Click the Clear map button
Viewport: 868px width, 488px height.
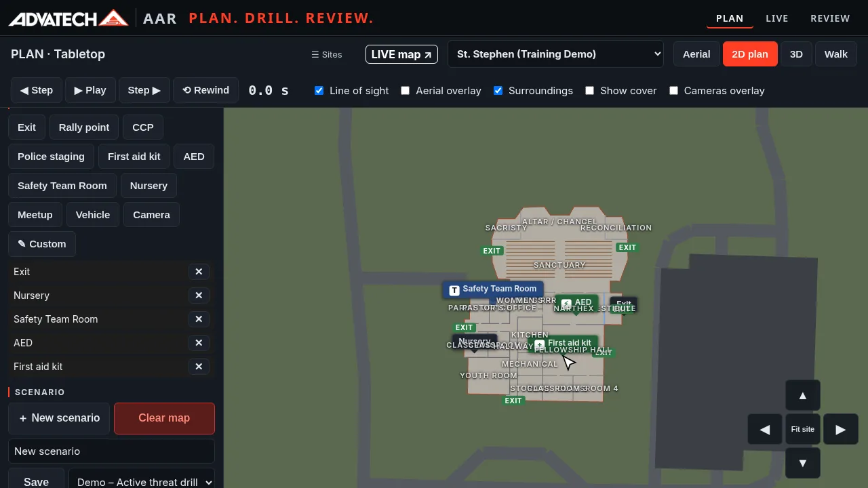pyautogui.click(x=164, y=418)
